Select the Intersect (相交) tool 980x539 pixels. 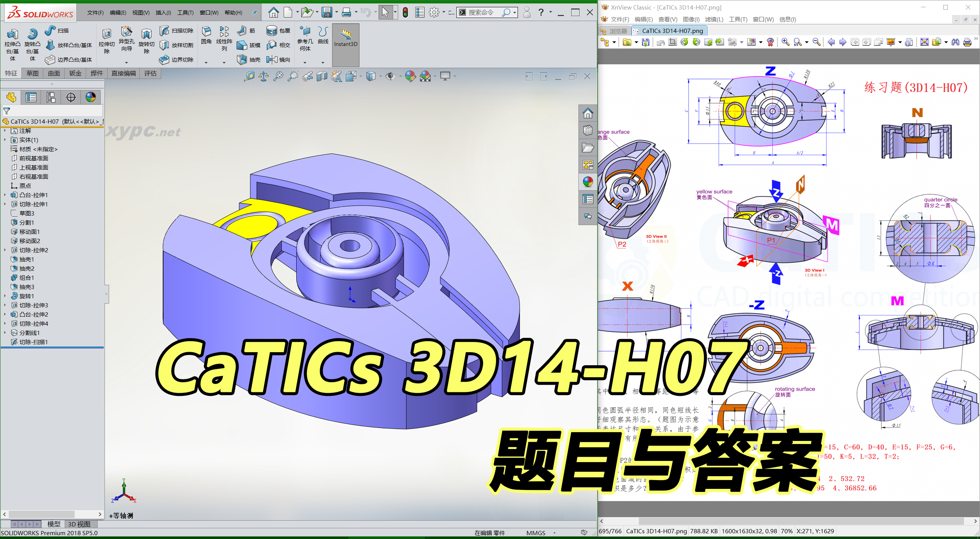pos(278,45)
